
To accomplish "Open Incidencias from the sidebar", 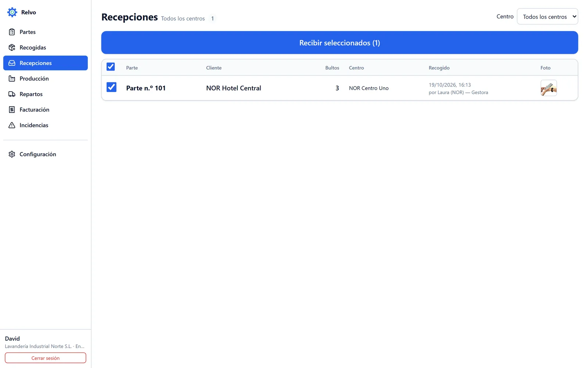I will (46, 125).
